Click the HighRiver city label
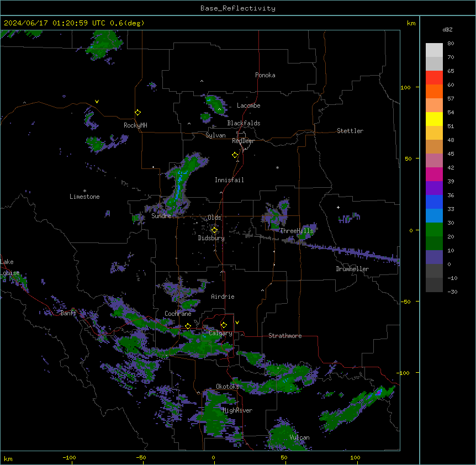The width and height of the screenshot is (476, 465). [x=237, y=410]
